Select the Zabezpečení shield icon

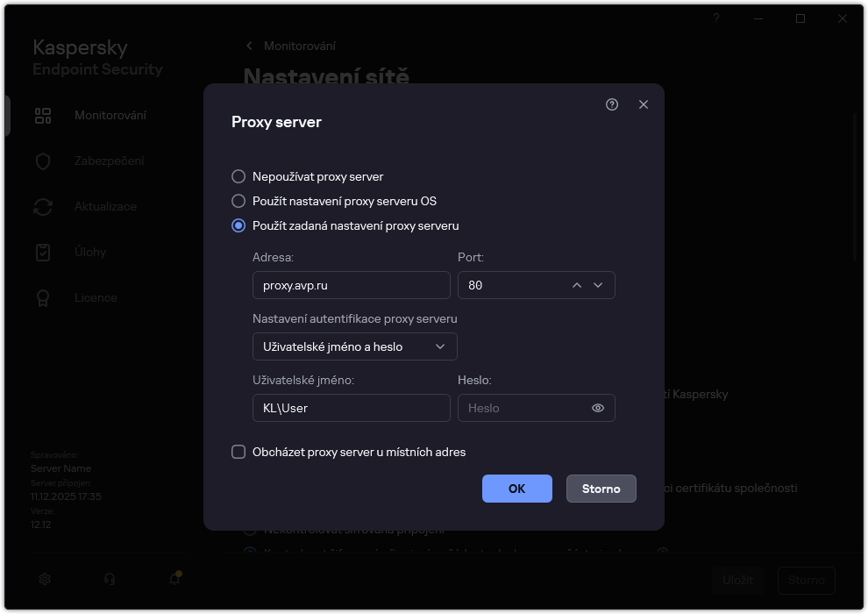pyautogui.click(x=43, y=161)
